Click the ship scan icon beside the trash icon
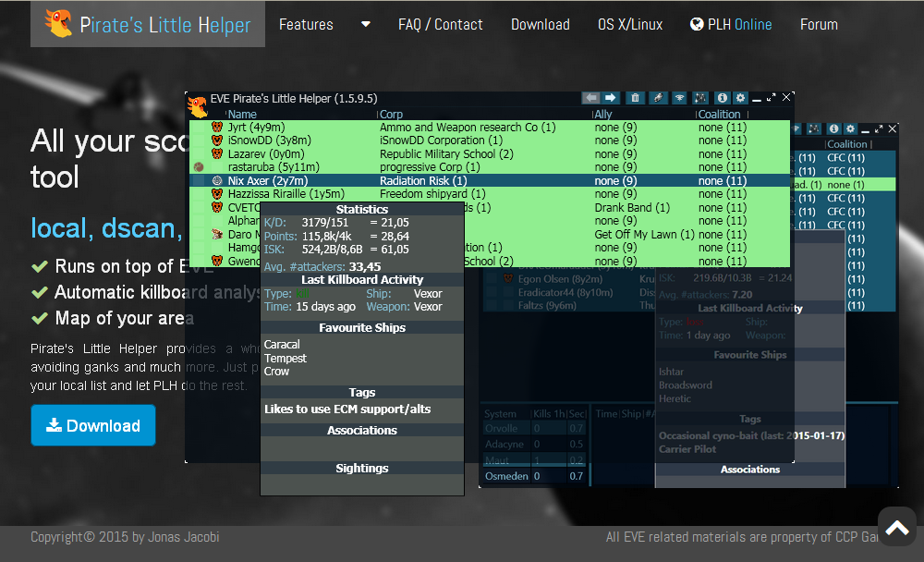924x562 pixels. (x=658, y=98)
